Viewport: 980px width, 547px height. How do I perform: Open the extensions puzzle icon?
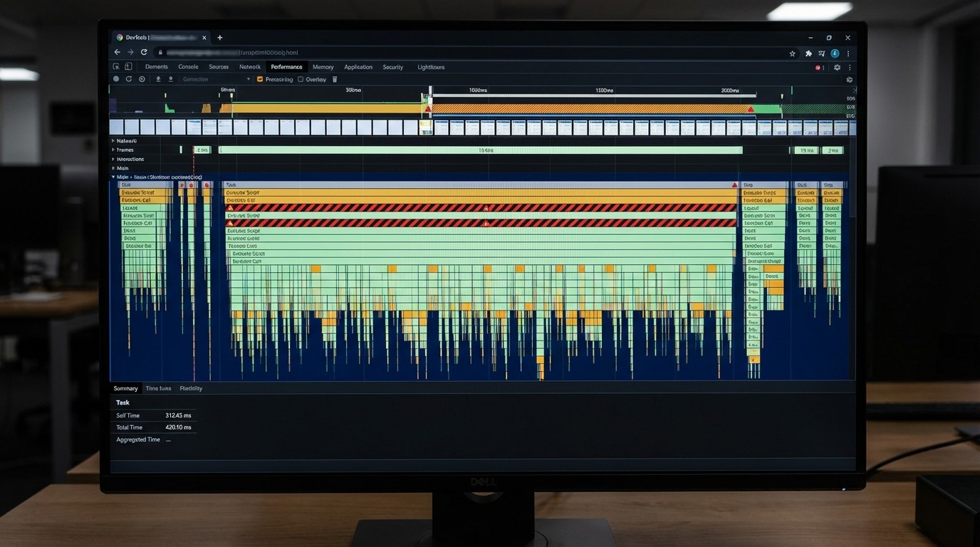[808, 53]
